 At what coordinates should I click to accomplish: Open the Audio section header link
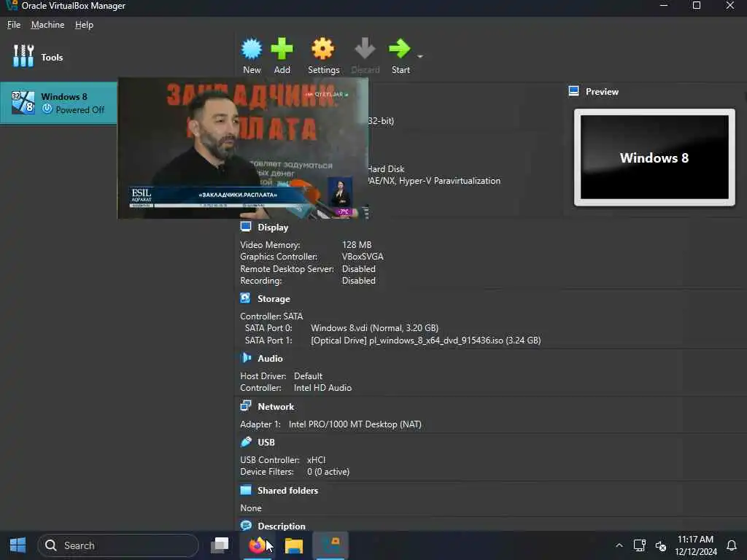[x=270, y=359]
